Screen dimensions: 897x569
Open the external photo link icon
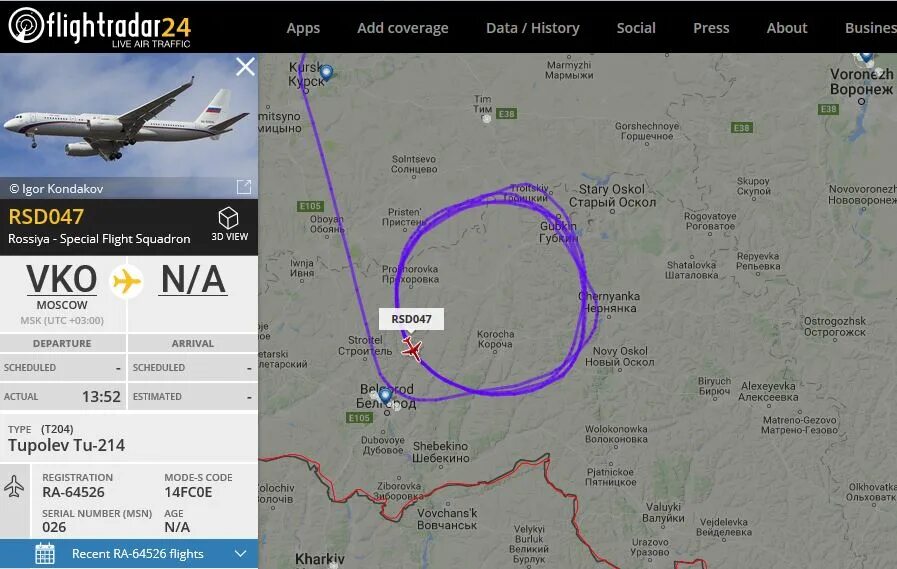point(244,186)
